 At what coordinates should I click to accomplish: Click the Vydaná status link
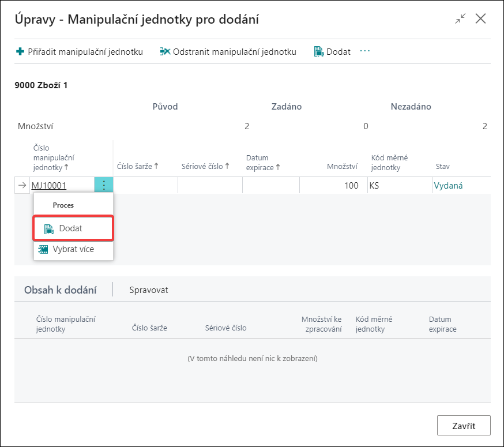[x=448, y=186]
